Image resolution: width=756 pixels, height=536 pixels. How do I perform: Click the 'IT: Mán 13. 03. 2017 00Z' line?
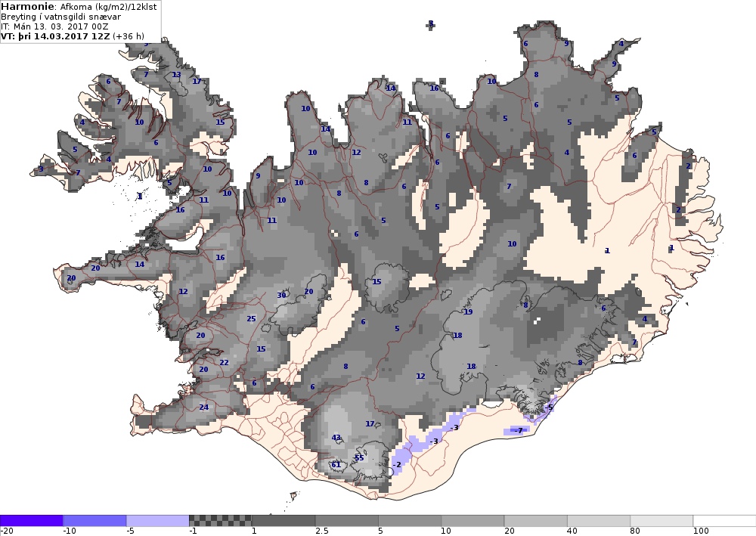(54, 26)
